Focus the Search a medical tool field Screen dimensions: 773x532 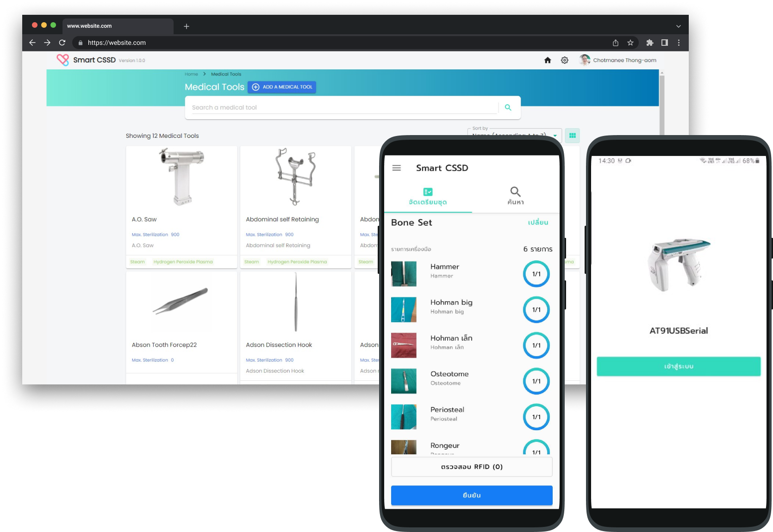pyautogui.click(x=344, y=107)
